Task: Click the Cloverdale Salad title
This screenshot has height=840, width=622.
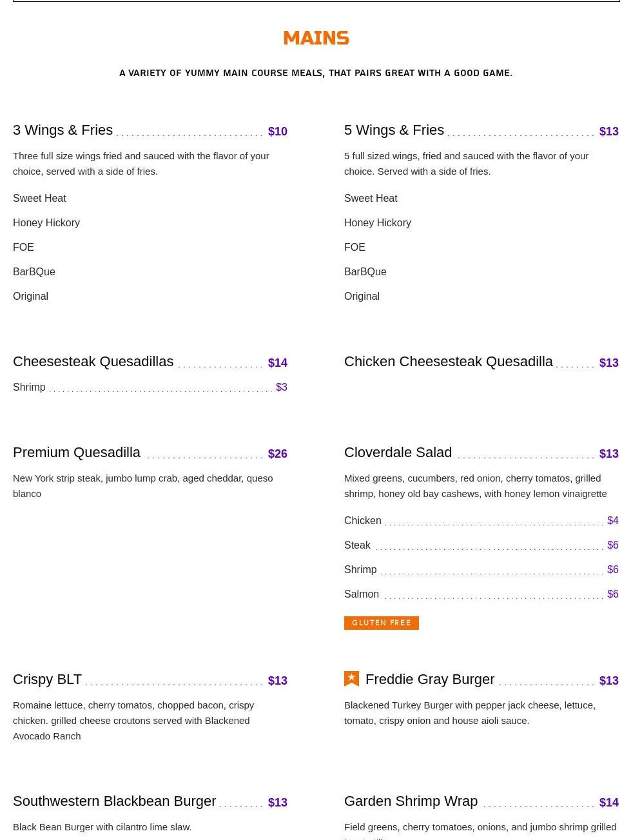Action: click(x=398, y=453)
